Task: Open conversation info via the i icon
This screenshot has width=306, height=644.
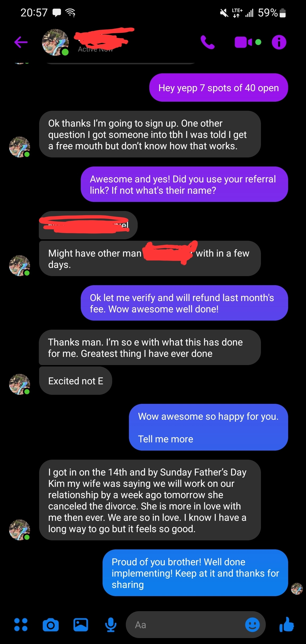Action: pyautogui.click(x=279, y=42)
